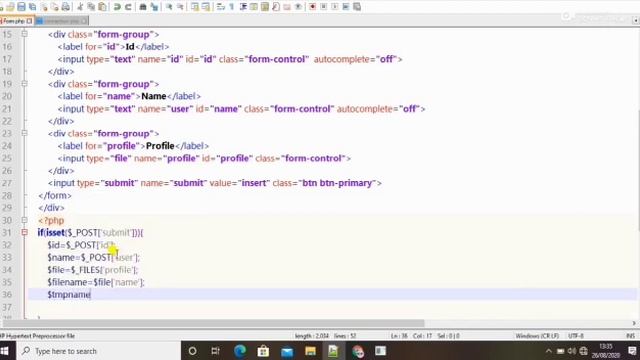640x360 pixels.
Task: Click the length and lines status text
Action: click(325, 336)
